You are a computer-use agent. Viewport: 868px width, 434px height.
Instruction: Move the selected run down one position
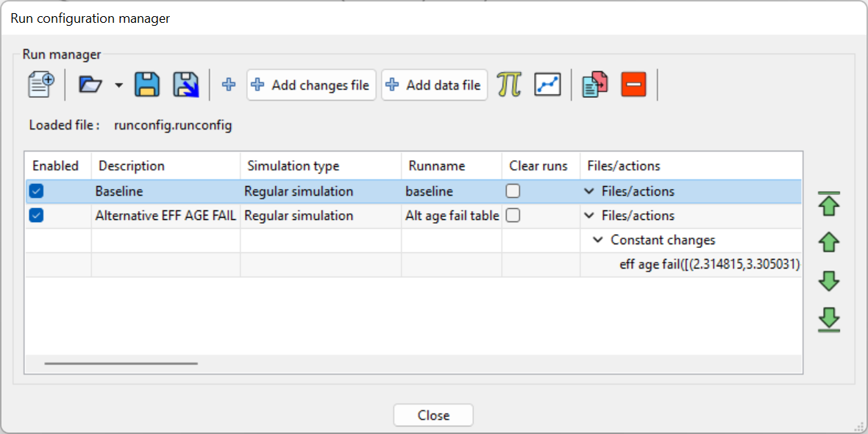pyautogui.click(x=828, y=281)
